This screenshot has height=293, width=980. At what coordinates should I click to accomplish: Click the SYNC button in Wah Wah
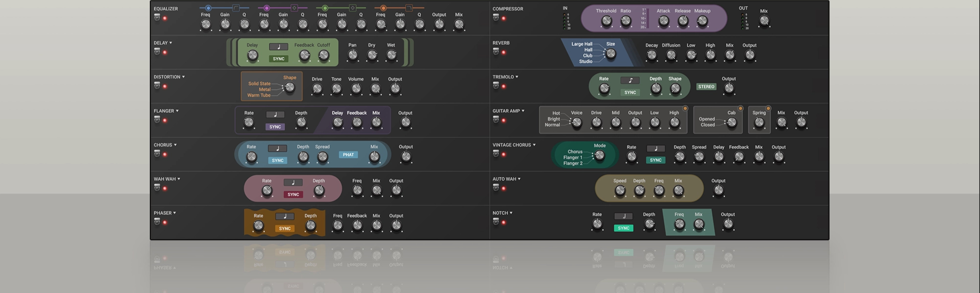point(293,195)
